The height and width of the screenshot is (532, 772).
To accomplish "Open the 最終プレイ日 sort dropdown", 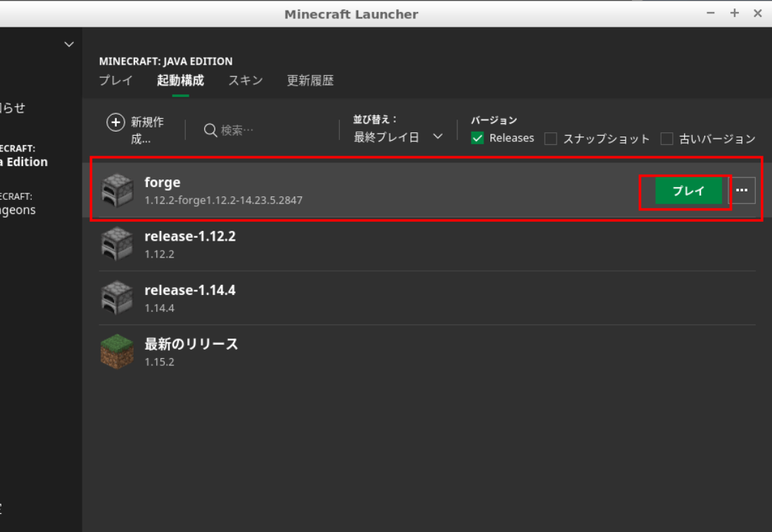I will pos(398,137).
